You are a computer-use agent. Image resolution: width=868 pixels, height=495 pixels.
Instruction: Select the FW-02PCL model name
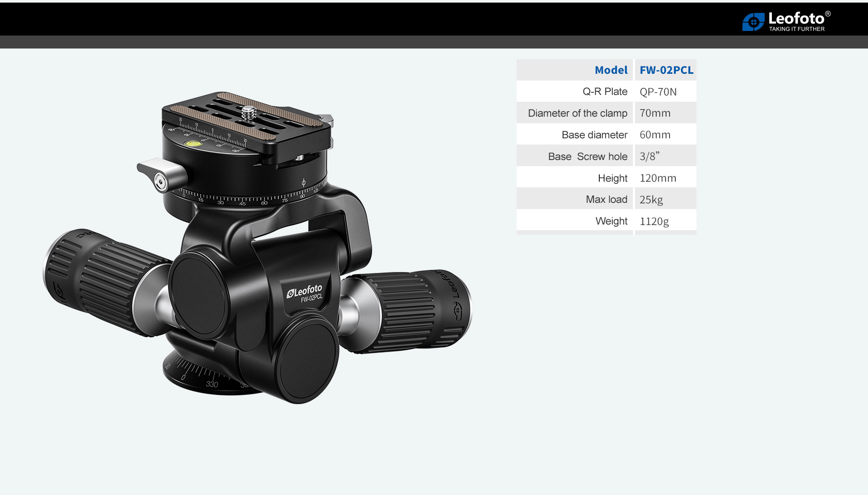click(666, 70)
